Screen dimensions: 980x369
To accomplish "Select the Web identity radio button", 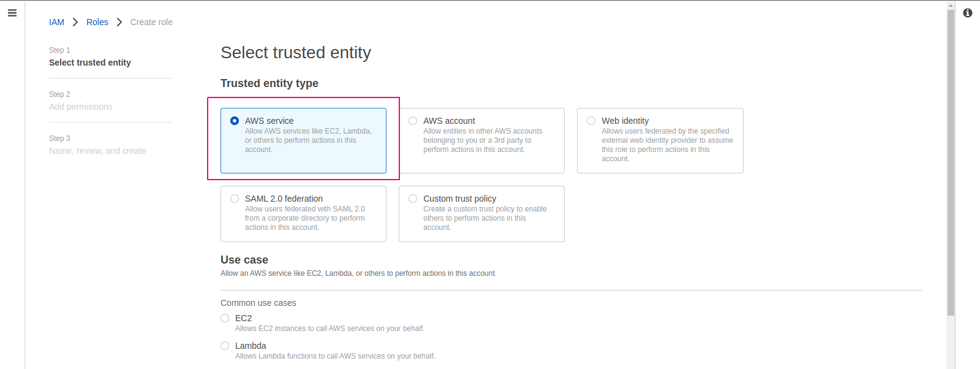I will [591, 121].
